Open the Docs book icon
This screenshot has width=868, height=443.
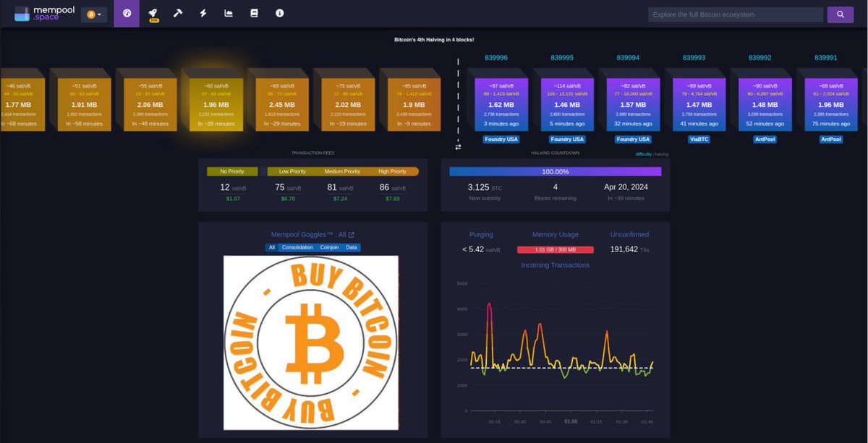(x=254, y=14)
